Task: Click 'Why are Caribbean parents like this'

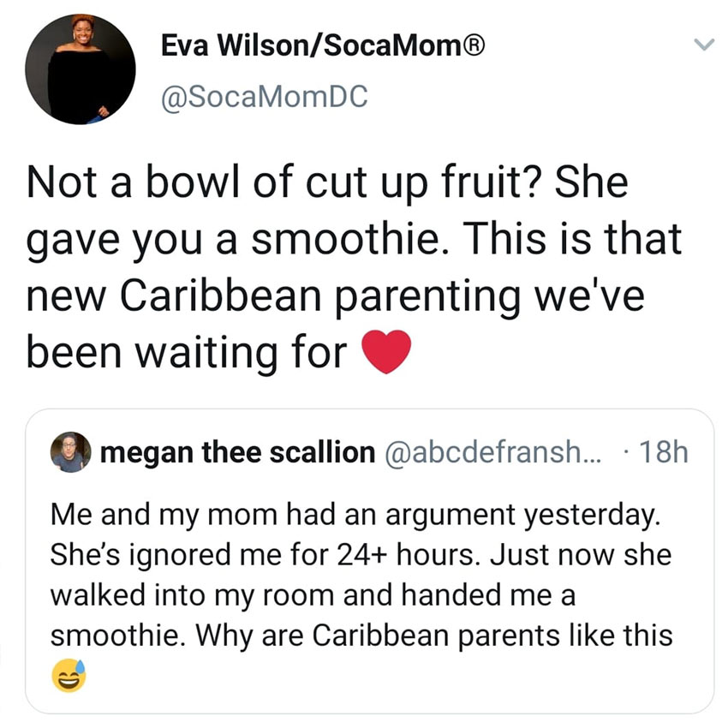Action: (x=434, y=636)
